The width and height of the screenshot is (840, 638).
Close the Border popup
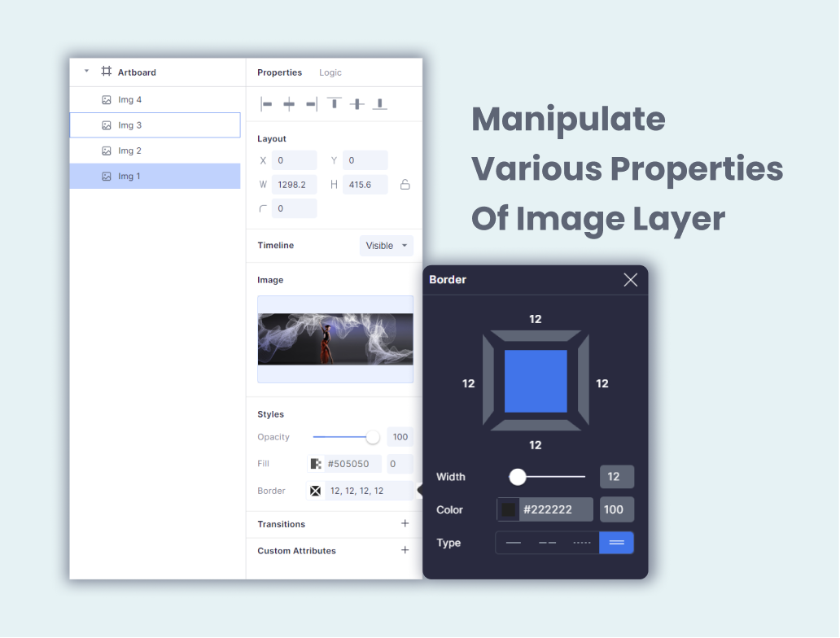click(x=631, y=280)
